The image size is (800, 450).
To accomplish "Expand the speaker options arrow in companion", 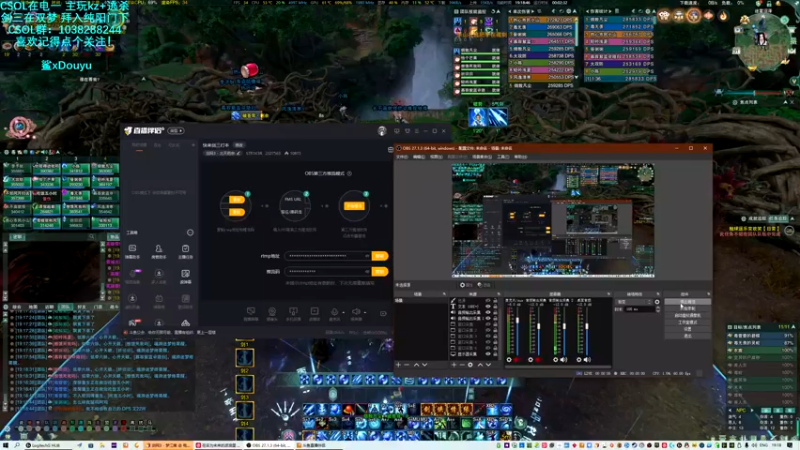I will [x=365, y=312].
